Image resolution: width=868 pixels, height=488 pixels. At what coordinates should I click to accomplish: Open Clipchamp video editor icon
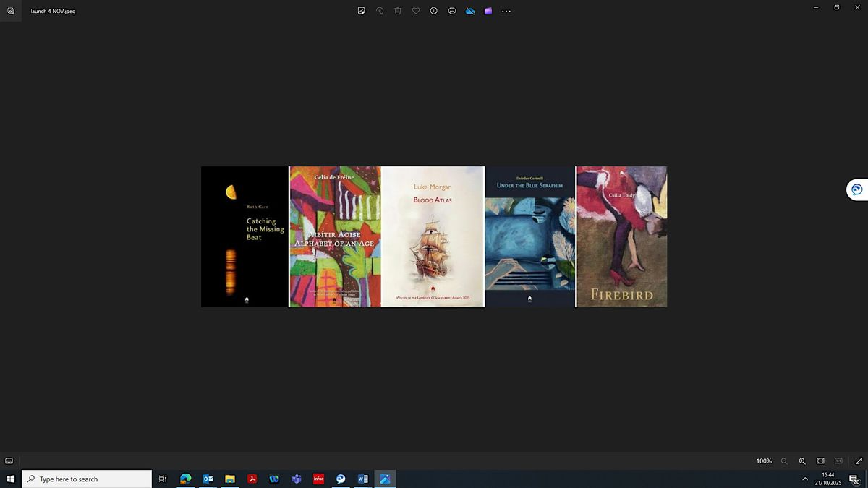488,11
